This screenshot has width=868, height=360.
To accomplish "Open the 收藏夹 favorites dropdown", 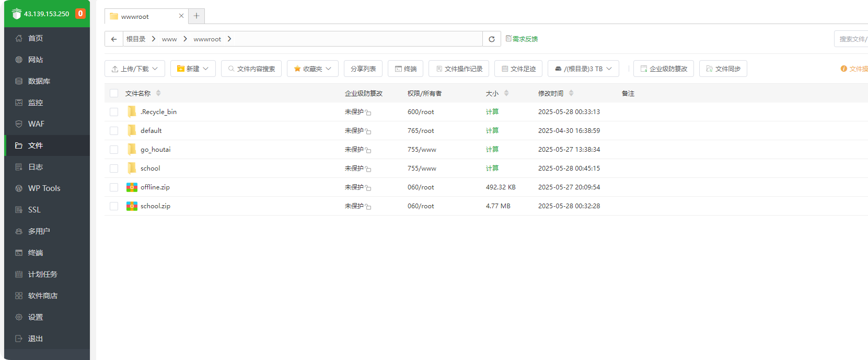I will tap(313, 69).
